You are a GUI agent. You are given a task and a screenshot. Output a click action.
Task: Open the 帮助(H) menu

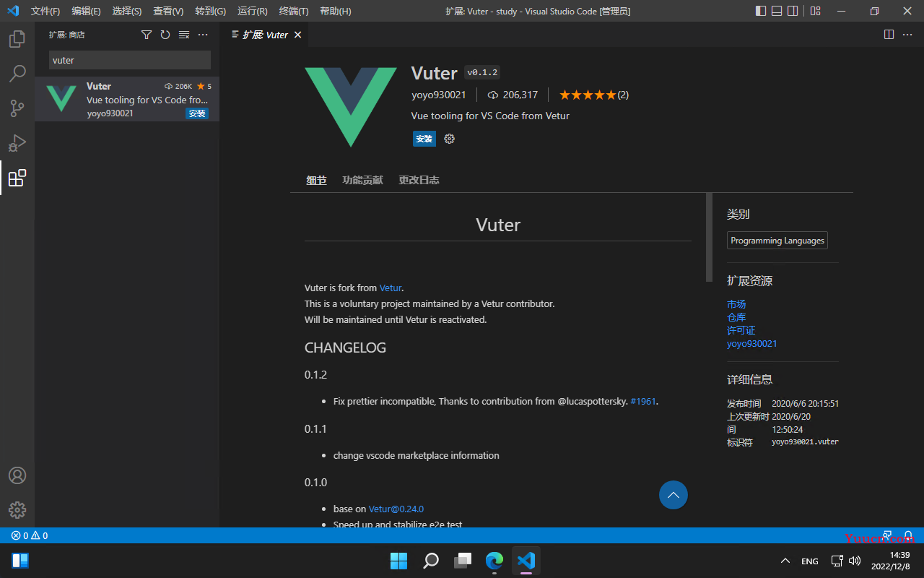336,11
